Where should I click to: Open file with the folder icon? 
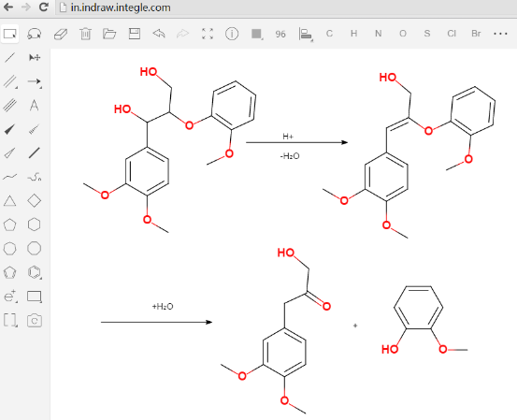tap(109, 34)
